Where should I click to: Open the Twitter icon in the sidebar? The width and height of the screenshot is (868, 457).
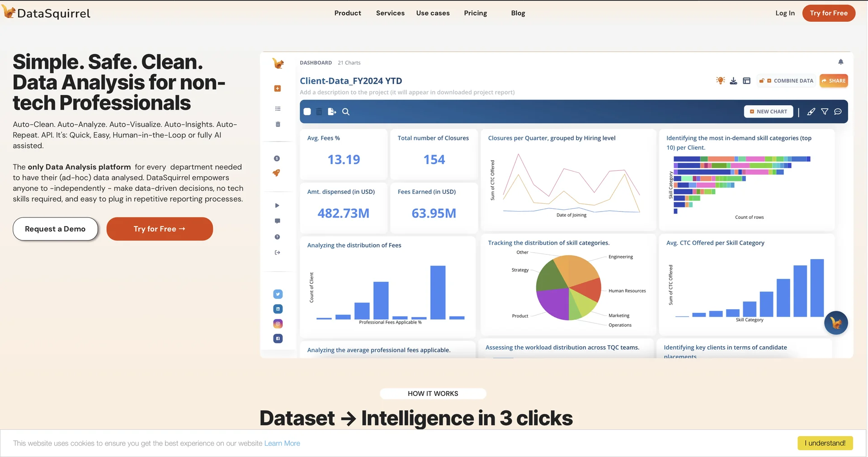(278, 294)
